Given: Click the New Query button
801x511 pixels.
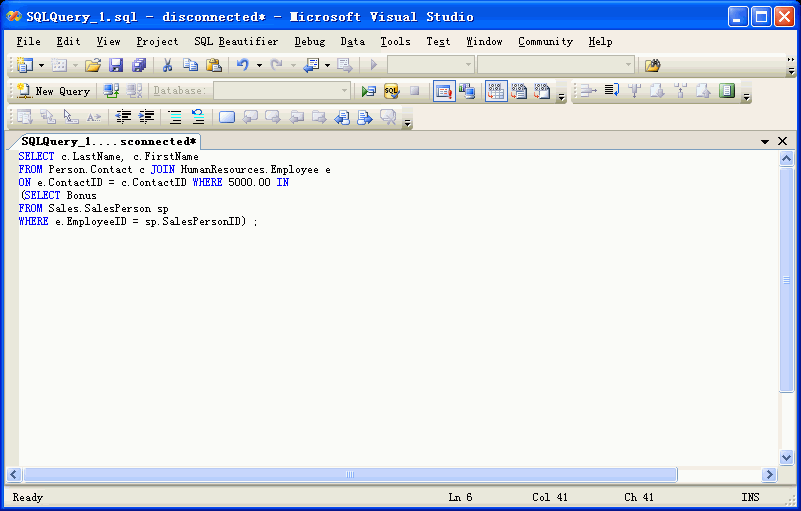Looking at the screenshot, I should [54, 91].
